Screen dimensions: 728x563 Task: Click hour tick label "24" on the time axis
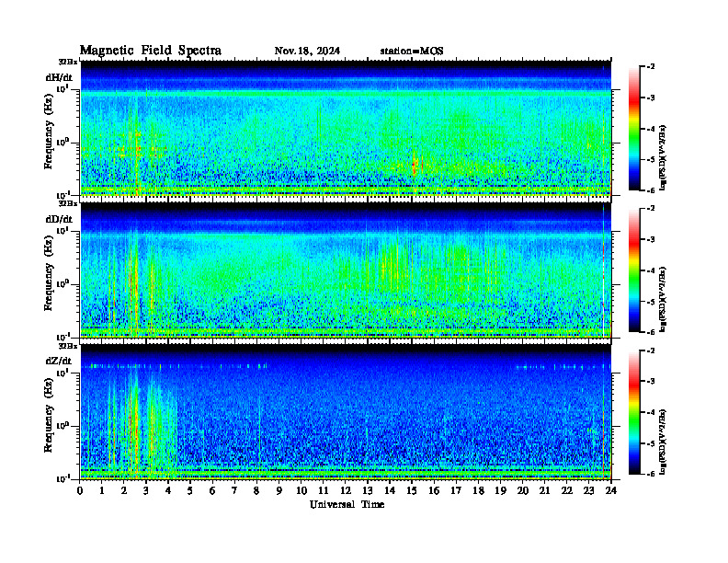pos(611,491)
